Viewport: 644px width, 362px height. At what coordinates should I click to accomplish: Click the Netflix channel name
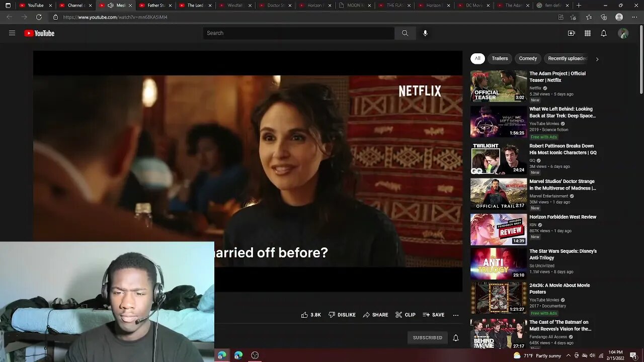535,88
